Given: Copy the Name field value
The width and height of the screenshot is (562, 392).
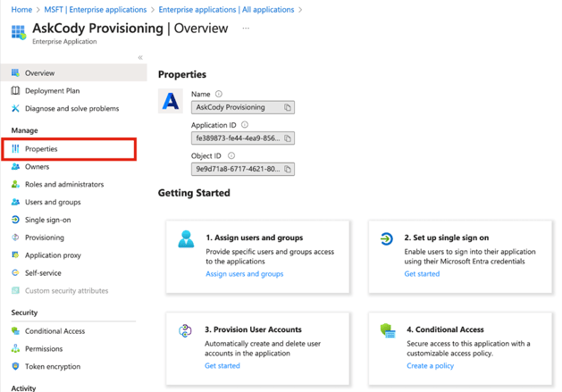Looking at the screenshot, I should 288,107.
